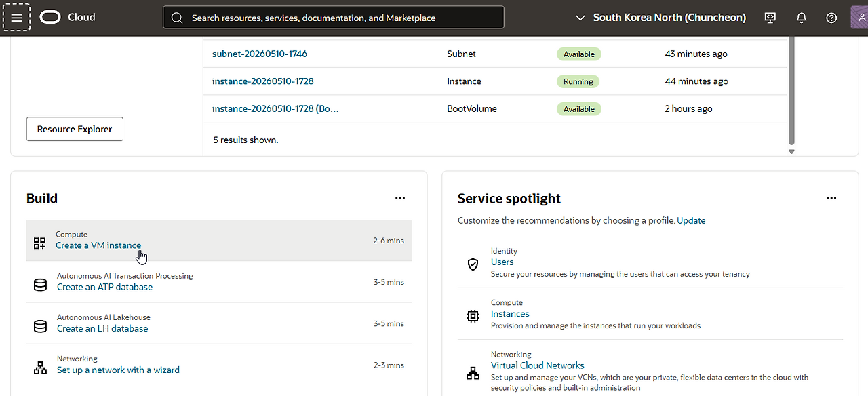Open the user profile avatar
This screenshot has height=396, width=868.
tap(859, 18)
